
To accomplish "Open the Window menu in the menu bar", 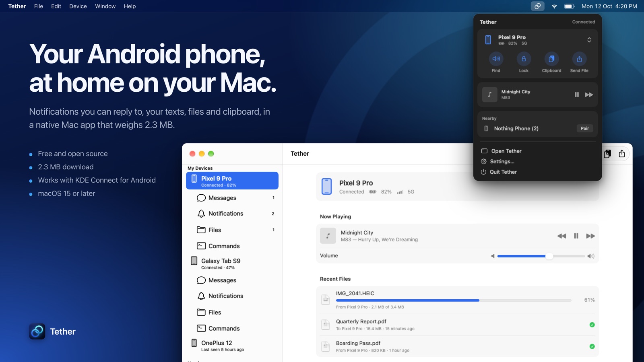I will 105,6.
